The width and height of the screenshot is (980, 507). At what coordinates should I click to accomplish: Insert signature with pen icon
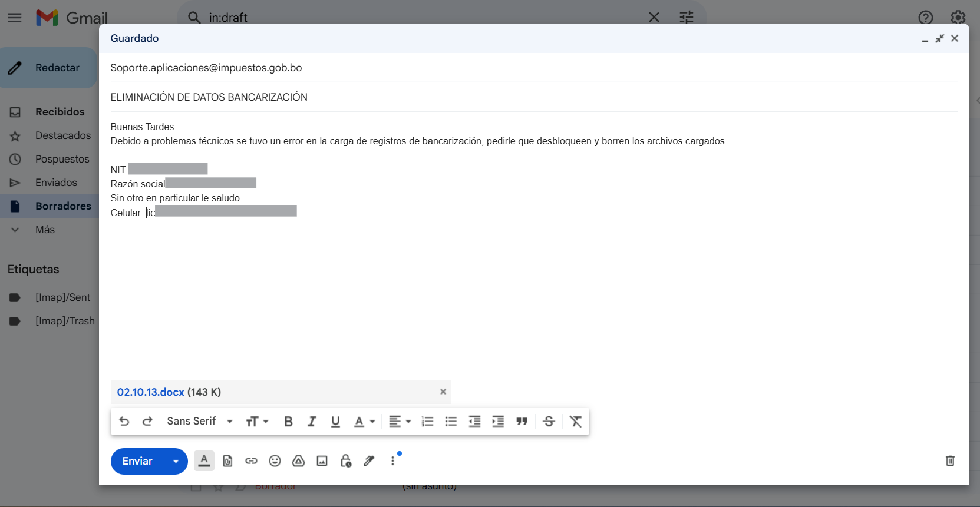point(369,461)
